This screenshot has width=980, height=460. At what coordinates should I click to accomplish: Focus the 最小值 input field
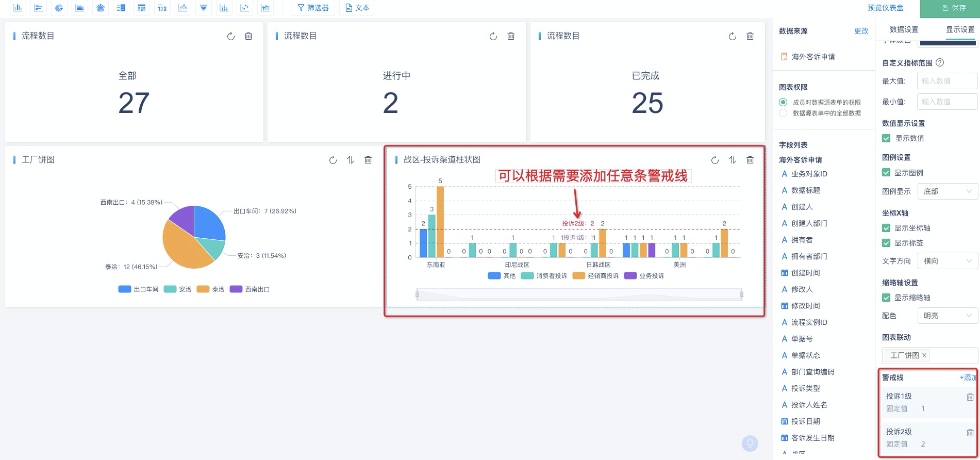(x=947, y=102)
